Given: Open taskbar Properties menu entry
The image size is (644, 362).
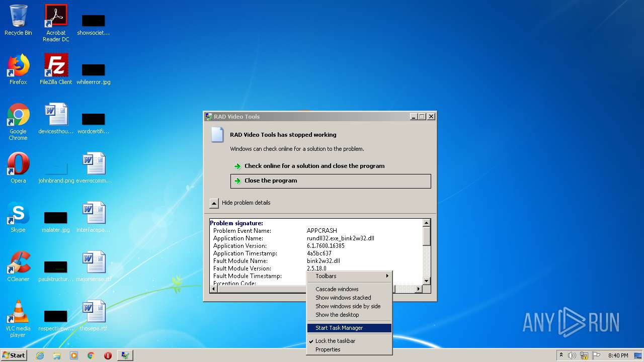Looking at the screenshot, I should [349, 349].
